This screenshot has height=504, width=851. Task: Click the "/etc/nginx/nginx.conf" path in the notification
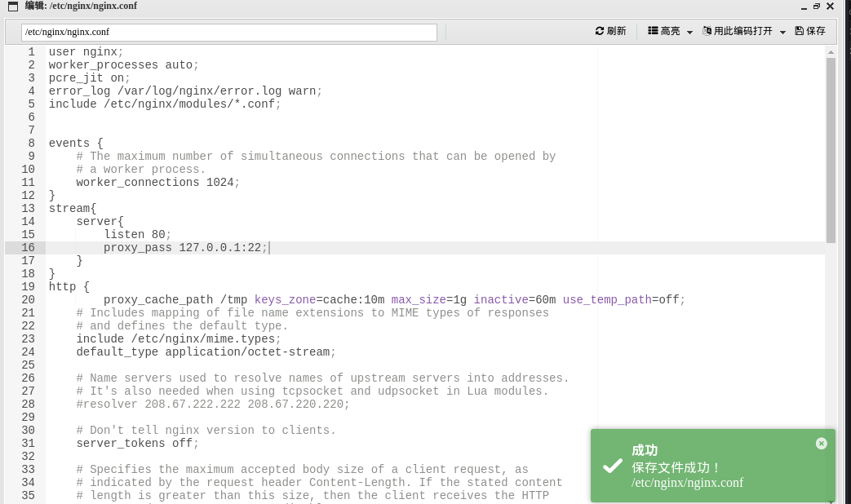coord(687,483)
